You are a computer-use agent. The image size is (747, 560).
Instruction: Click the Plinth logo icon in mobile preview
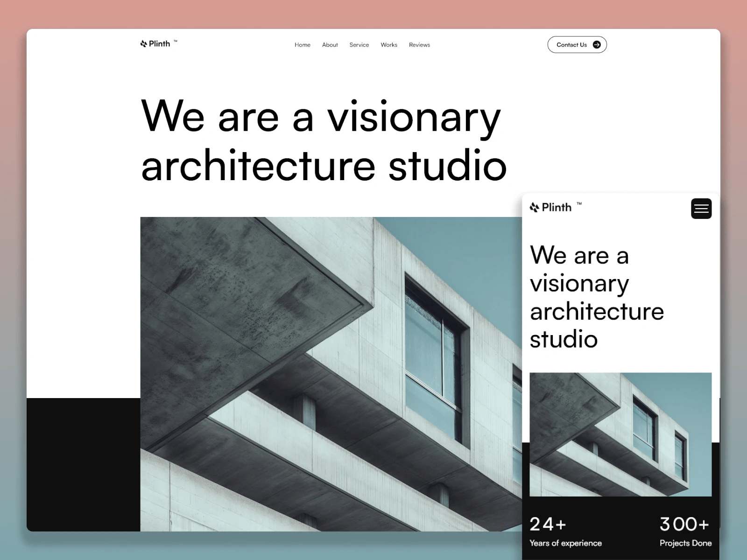[534, 207]
